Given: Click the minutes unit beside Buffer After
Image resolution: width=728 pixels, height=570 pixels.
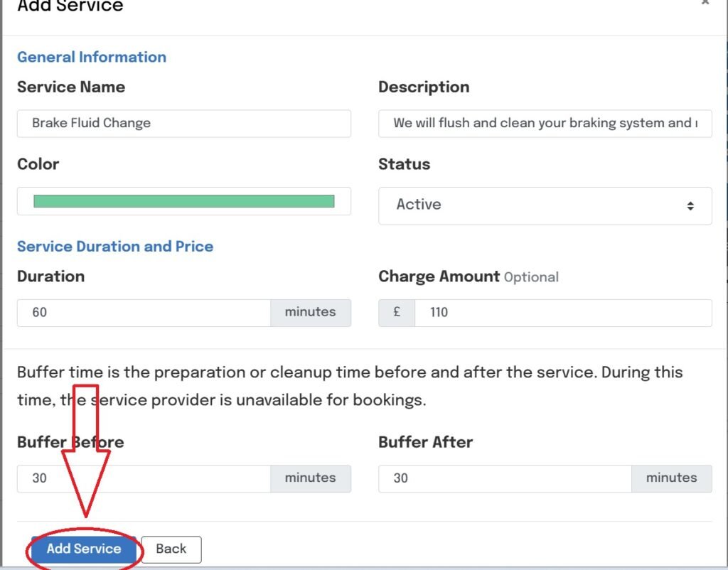Looking at the screenshot, I should [672, 478].
